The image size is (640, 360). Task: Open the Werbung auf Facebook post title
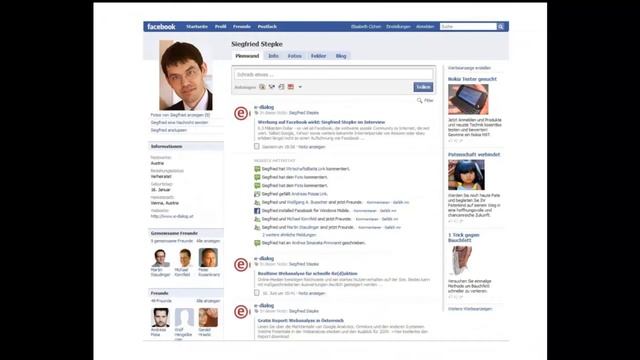click(x=321, y=122)
